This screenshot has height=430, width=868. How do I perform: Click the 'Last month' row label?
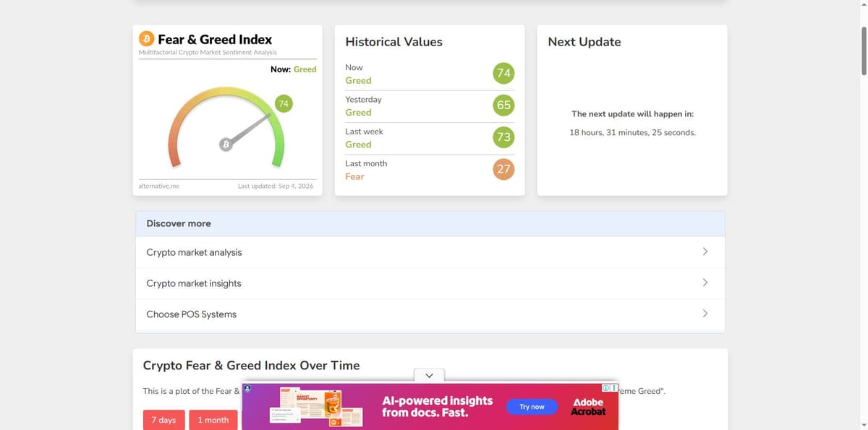pos(366,163)
